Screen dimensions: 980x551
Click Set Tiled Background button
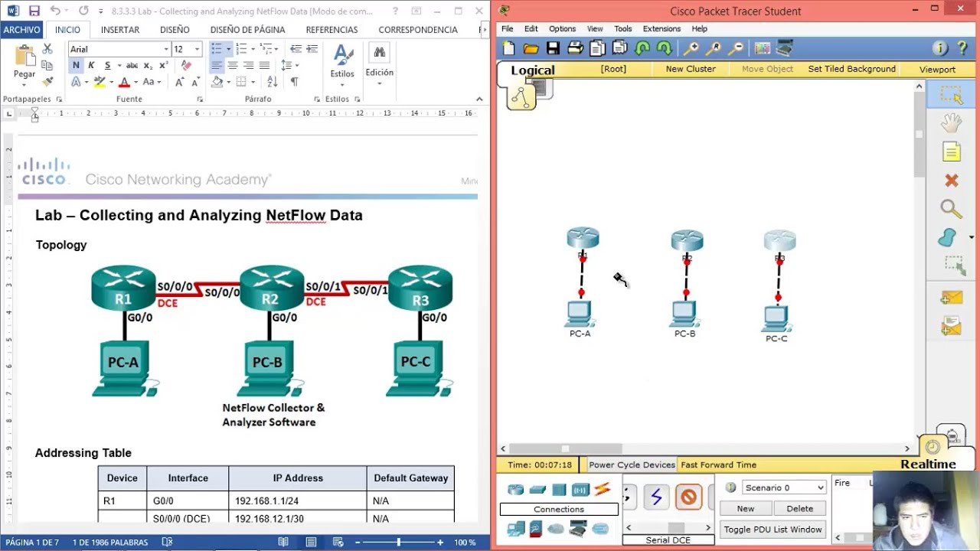click(851, 69)
